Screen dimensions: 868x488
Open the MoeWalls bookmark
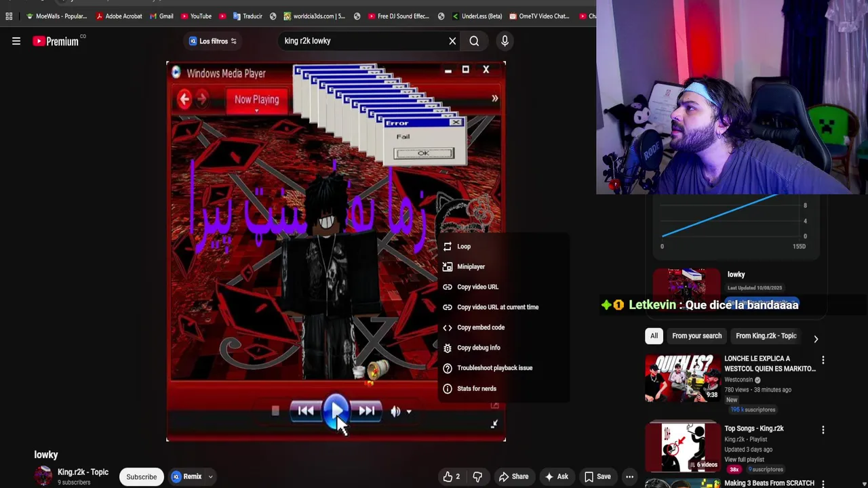(x=56, y=16)
